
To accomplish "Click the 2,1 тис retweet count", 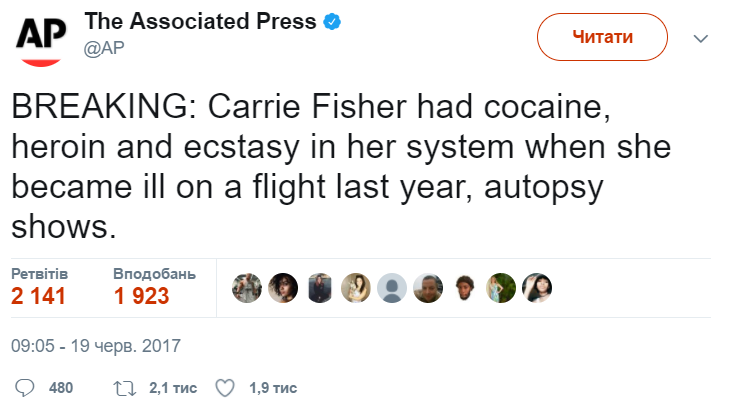I will tap(172, 387).
